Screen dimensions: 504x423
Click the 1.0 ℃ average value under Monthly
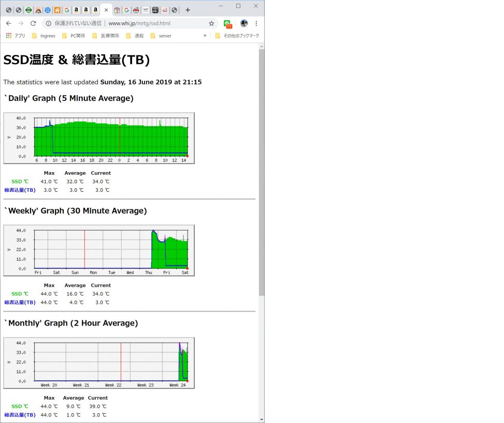[73, 415]
